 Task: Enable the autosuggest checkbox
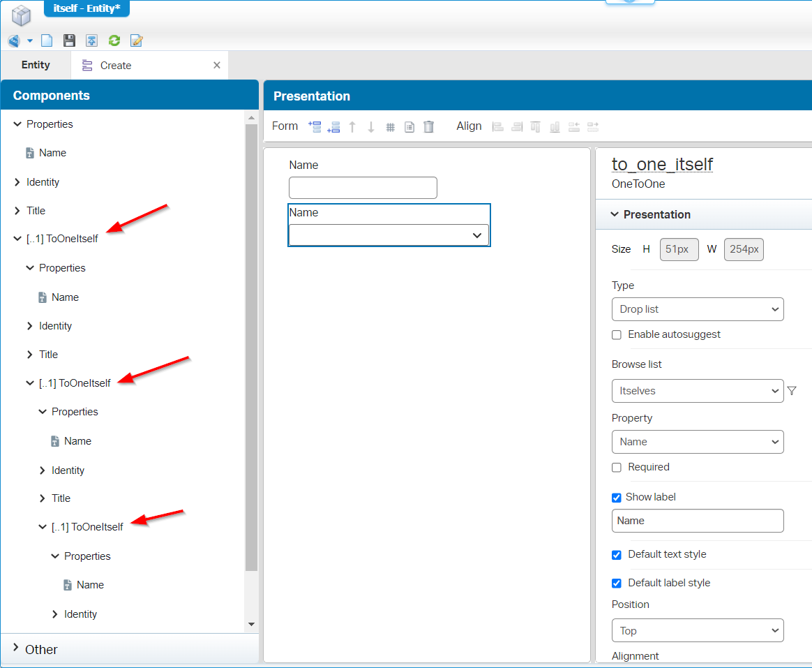tap(617, 334)
